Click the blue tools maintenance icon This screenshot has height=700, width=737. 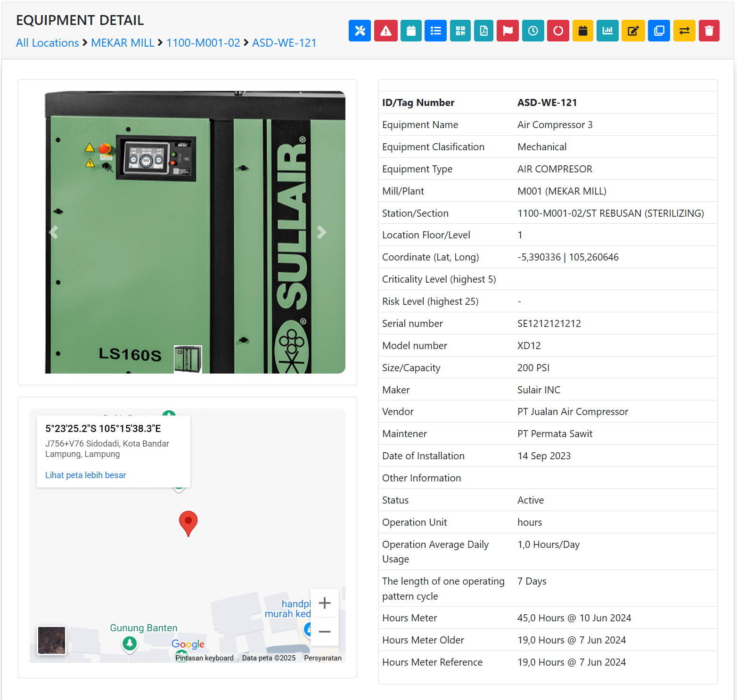[x=360, y=31]
